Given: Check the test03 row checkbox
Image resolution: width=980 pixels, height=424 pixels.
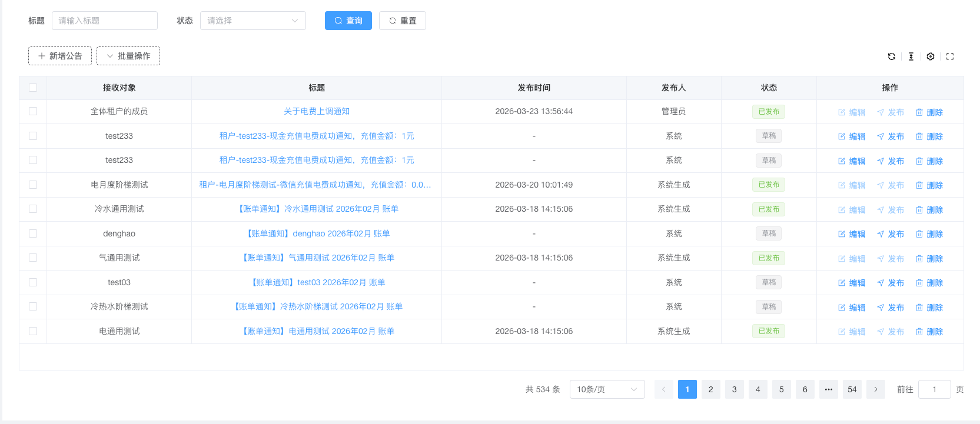Looking at the screenshot, I should point(33,282).
